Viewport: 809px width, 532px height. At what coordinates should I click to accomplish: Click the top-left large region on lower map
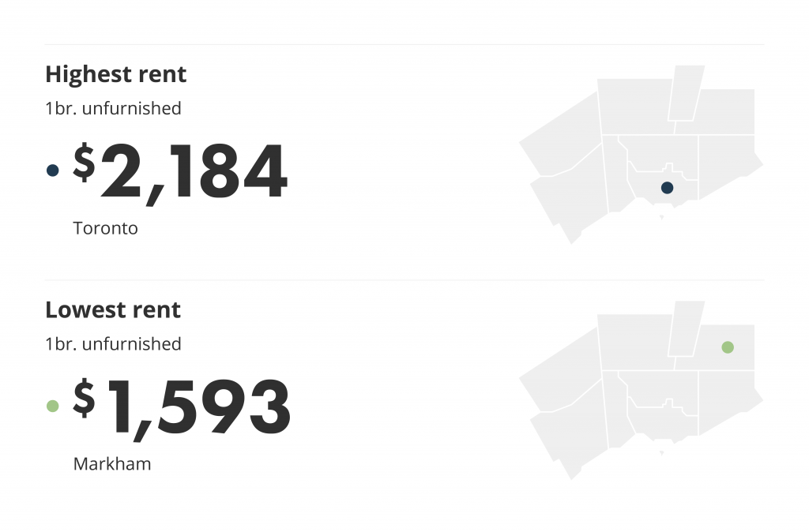pos(634,341)
